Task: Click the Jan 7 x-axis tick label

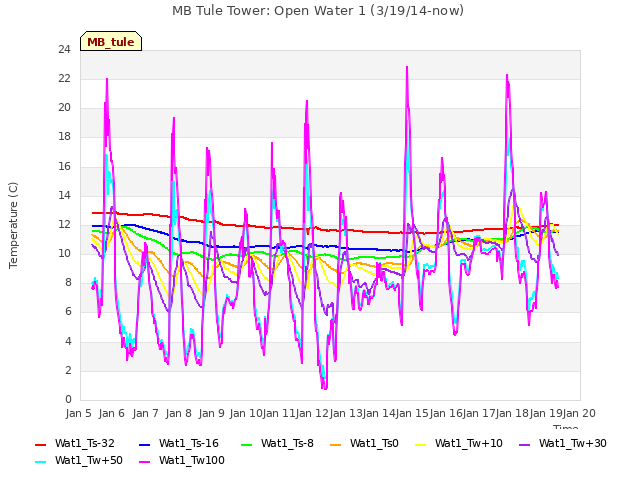Action: click(x=145, y=413)
